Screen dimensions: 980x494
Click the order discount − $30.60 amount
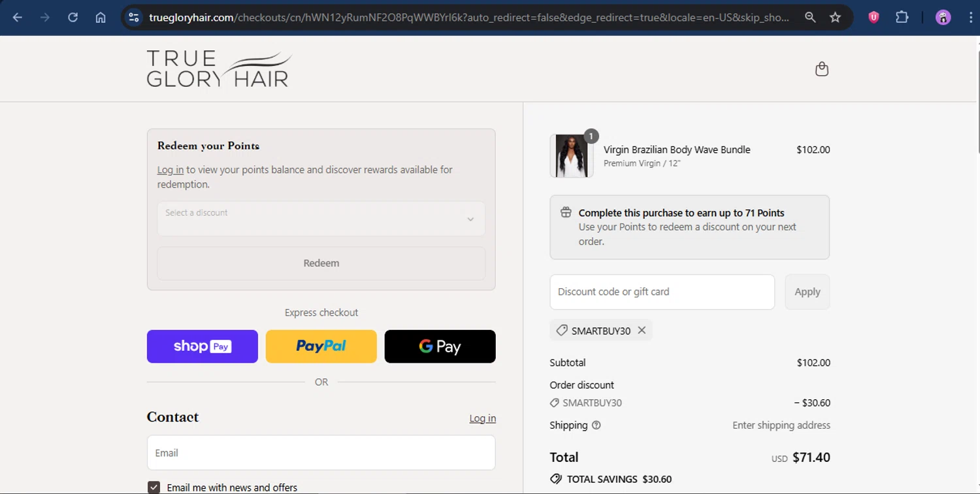(812, 403)
